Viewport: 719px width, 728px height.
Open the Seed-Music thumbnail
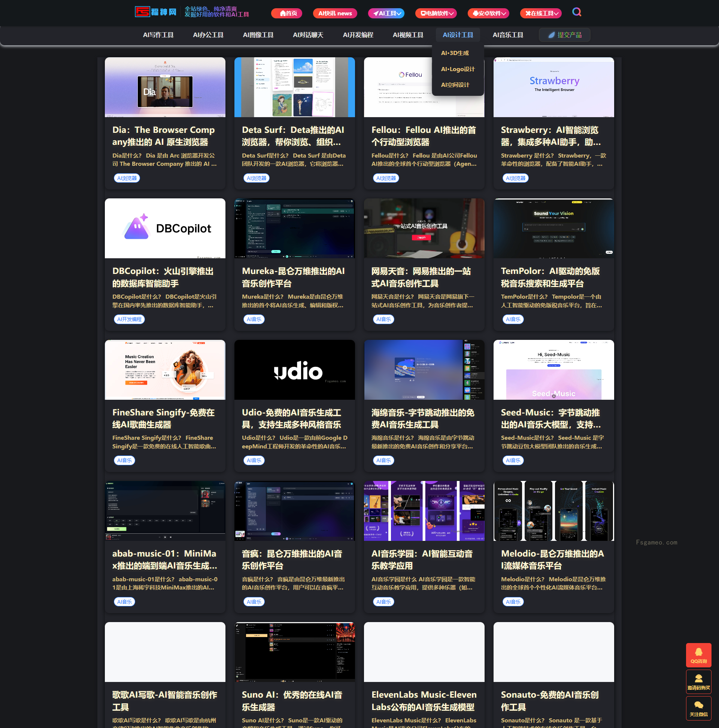coord(553,370)
